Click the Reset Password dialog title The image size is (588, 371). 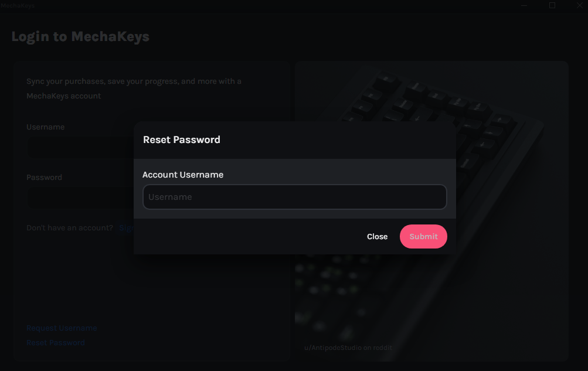pos(181,139)
